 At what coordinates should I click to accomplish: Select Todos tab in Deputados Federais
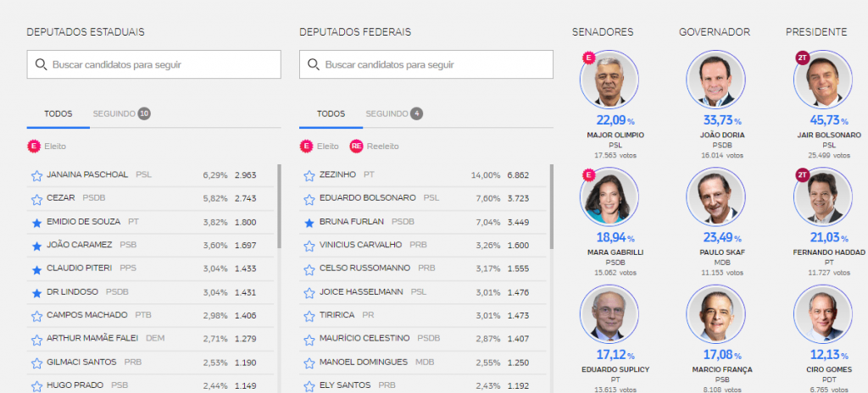(331, 113)
